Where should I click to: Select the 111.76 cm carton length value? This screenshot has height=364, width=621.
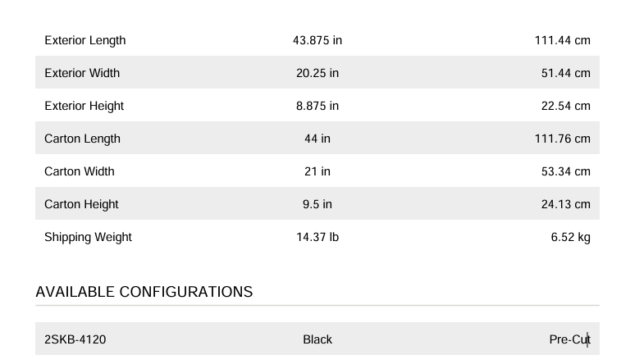[x=563, y=139]
